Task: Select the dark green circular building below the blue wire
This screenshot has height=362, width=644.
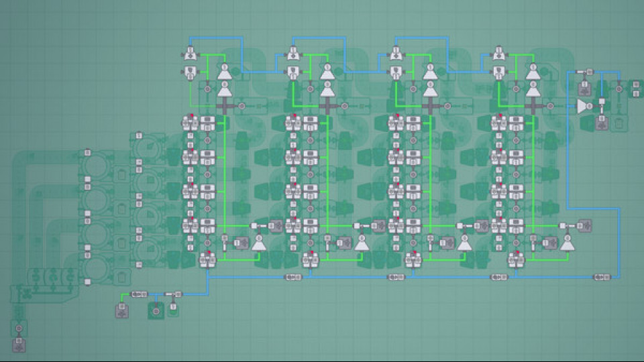Action: point(156,310)
